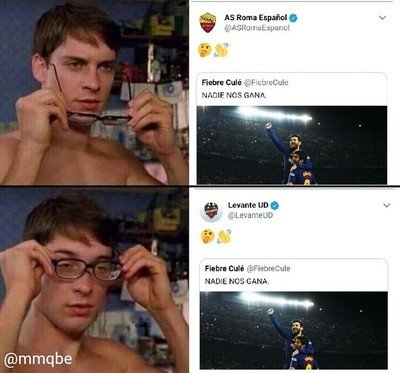400x373 pixels.
Task: Click the @mmqbe watermark
Action: click(38, 359)
